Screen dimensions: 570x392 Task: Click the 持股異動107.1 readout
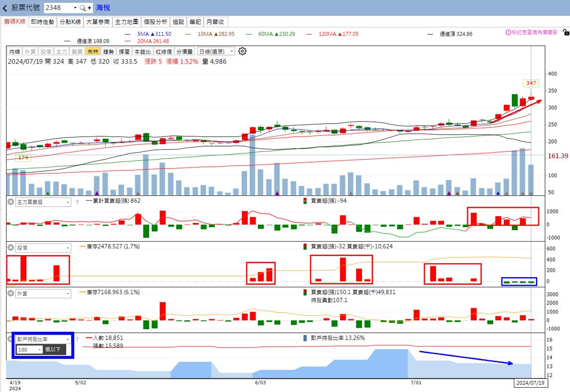(329, 300)
